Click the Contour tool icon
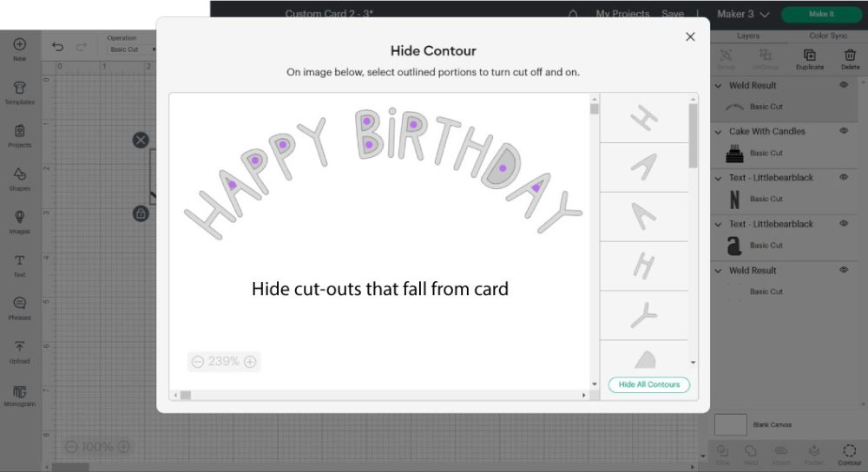Image resolution: width=868 pixels, height=472 pixels. point(849,455)
